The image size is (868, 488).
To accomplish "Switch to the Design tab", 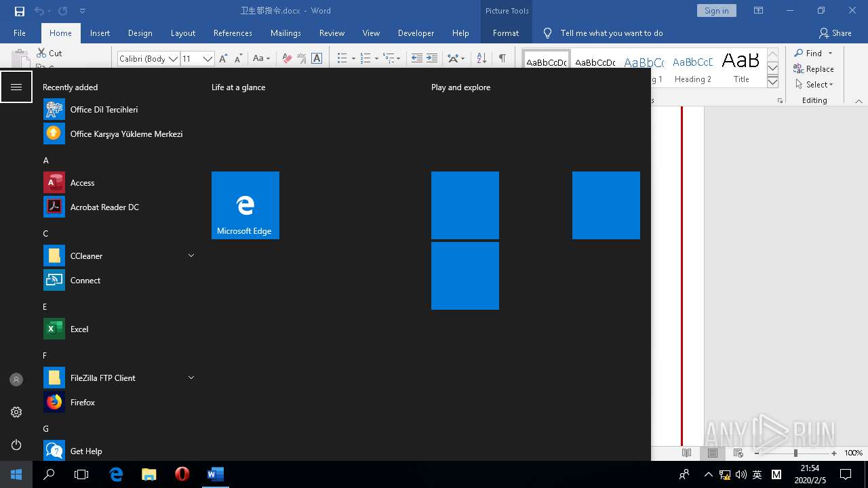I will pos(140,33).
